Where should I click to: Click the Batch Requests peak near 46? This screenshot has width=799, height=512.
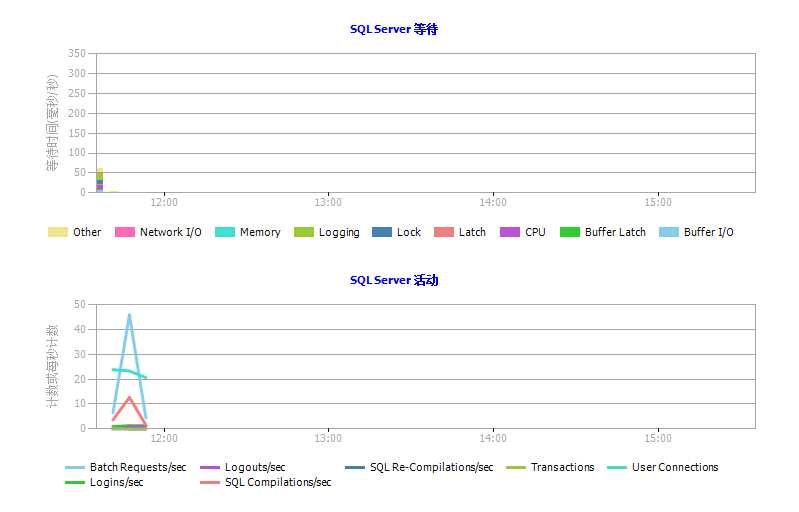coord(129,315)
